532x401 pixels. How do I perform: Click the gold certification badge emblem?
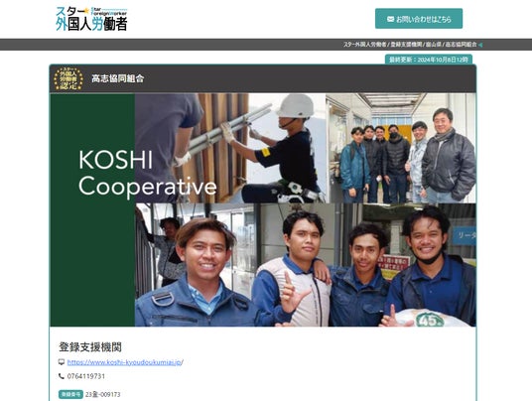[x=68, y=78]
